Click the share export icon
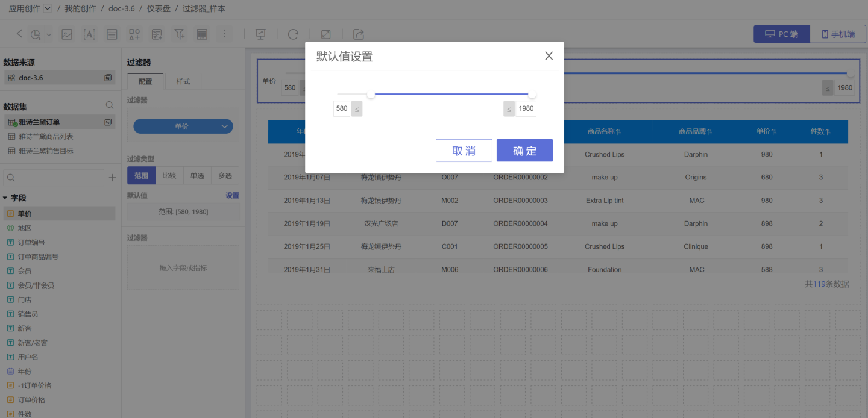The image size is (868, 418). [x=359, y=34]
